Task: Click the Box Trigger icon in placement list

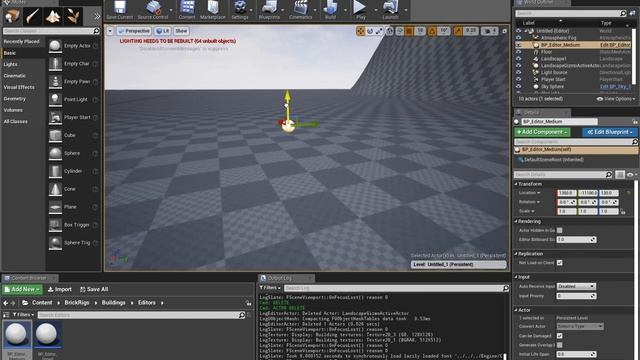Action: coord(55,225)
